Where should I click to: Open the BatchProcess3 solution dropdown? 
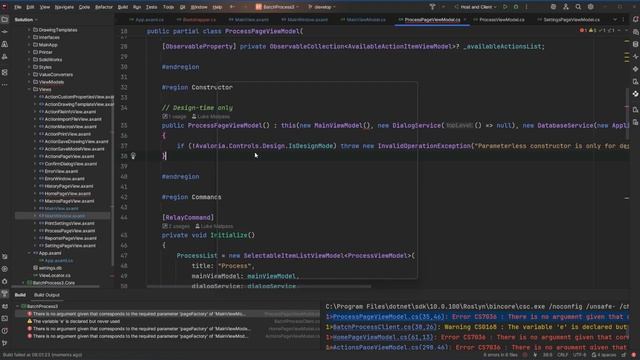pos(278,7)
